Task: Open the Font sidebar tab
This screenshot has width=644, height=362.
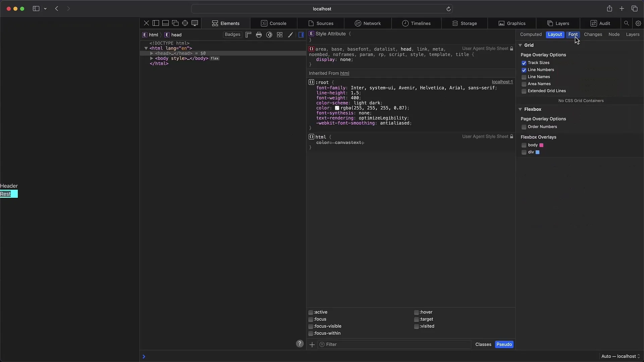Action: pos(573,34)
